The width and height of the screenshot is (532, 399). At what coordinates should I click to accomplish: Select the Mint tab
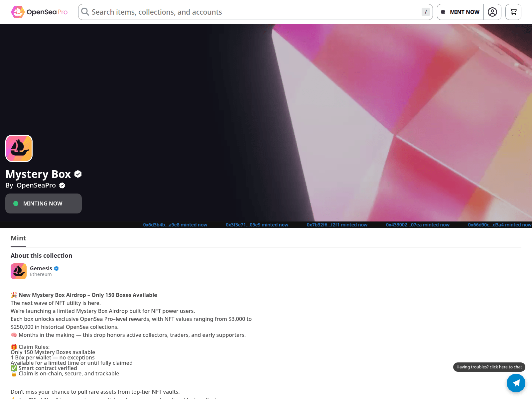18,238
